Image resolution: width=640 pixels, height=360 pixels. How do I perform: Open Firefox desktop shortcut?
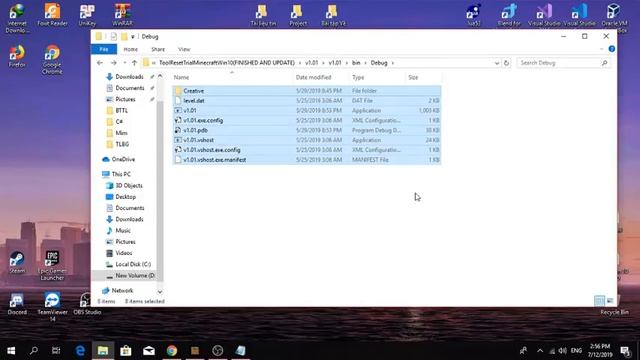(x=17, y=57)
